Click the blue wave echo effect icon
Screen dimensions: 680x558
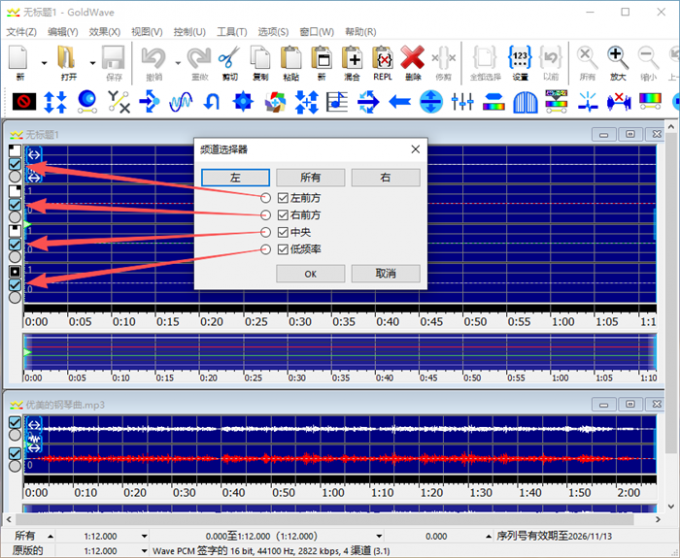coord(180,102)
